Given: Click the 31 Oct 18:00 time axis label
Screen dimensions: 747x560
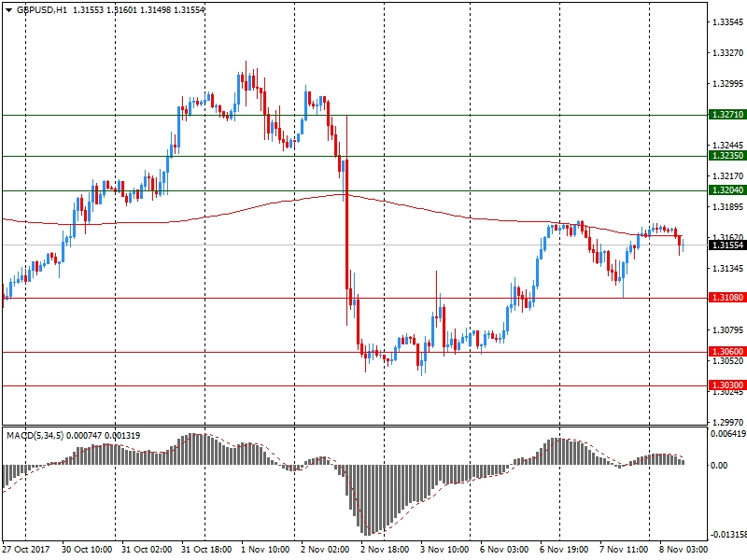Looking at the screenshot, I should (206, 550).
